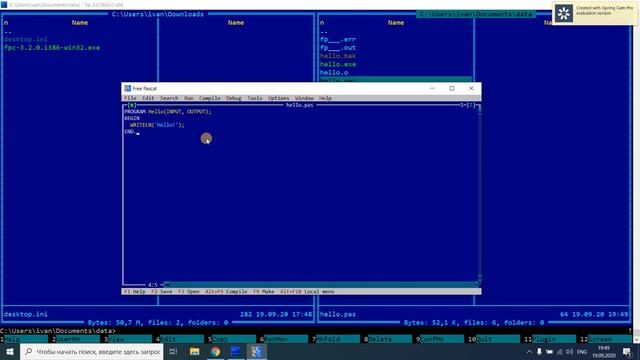Click Alt+F10 Local menu in the status bar
This screenshot has width=640, height=360.
pos(307,292)
